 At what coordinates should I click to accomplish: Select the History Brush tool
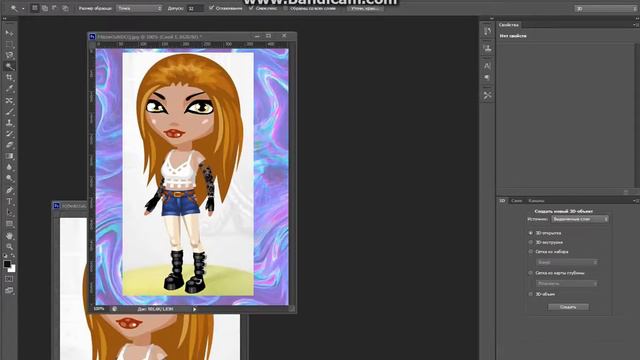9,134
